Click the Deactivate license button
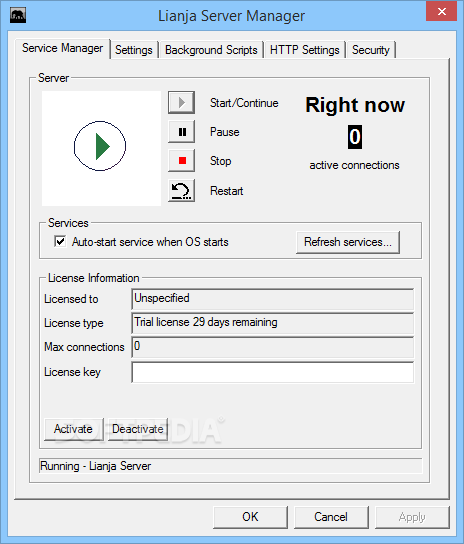The image size is (464, 544). [138, 429]
